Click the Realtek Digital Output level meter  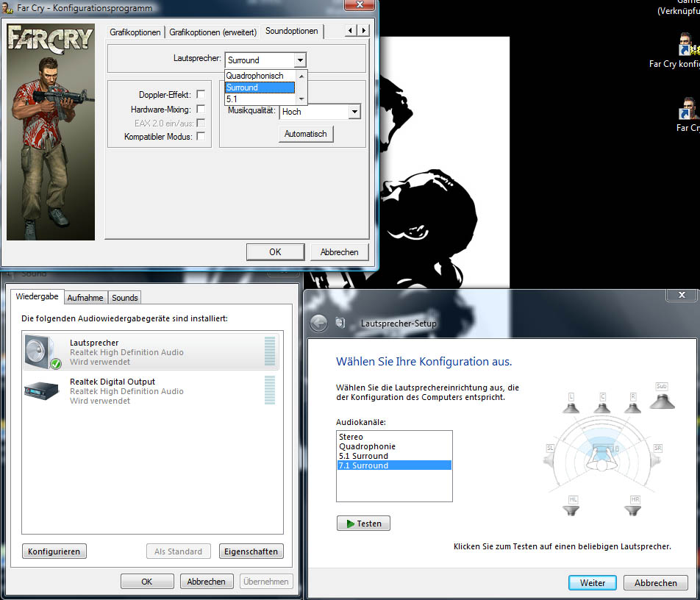point(270,390)
